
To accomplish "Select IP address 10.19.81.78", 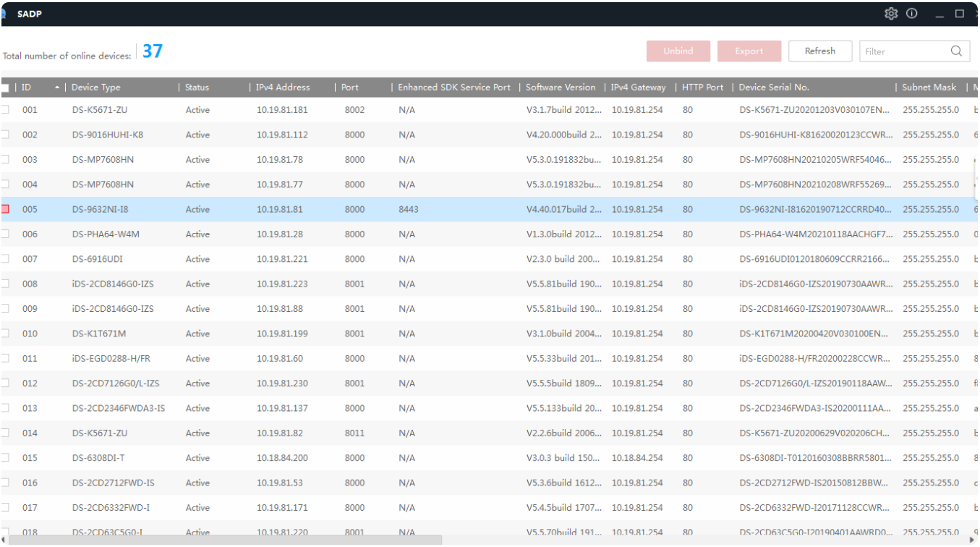I will tap(280, 160).
